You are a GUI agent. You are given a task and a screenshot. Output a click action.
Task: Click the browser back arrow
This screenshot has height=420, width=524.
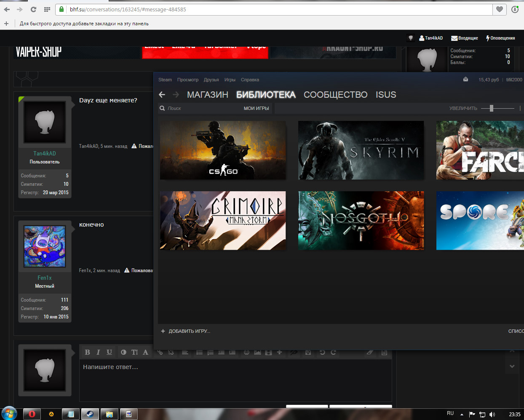click(x=7, y=9)
